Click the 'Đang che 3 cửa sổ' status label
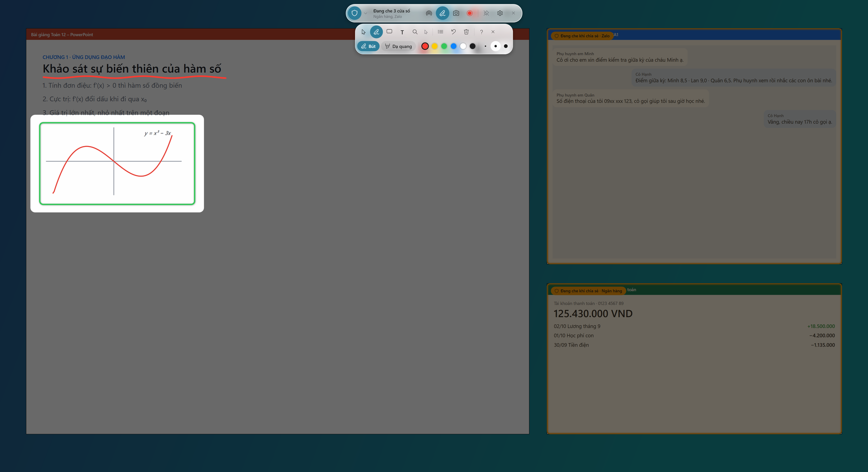The image size is (868, 472). pos(392,11)
